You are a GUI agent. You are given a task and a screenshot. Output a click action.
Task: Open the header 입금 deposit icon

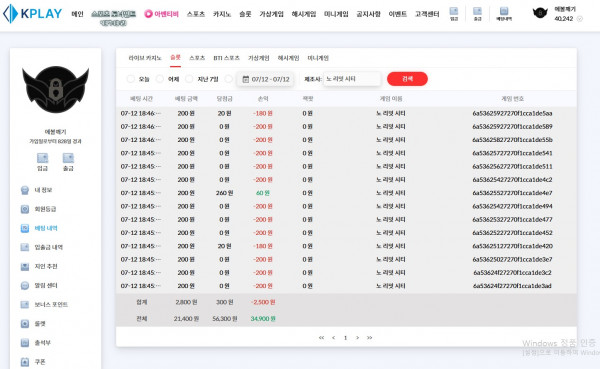click(x=454, y=11)
